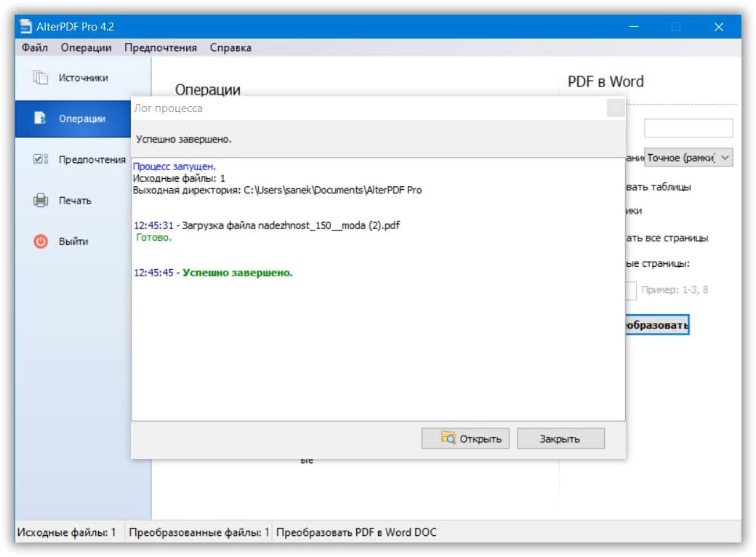The height and width of the screenshot is (557, 756).
Task: Minimize the AlterPDF Pro window
Action: click(x=634, y=26)
